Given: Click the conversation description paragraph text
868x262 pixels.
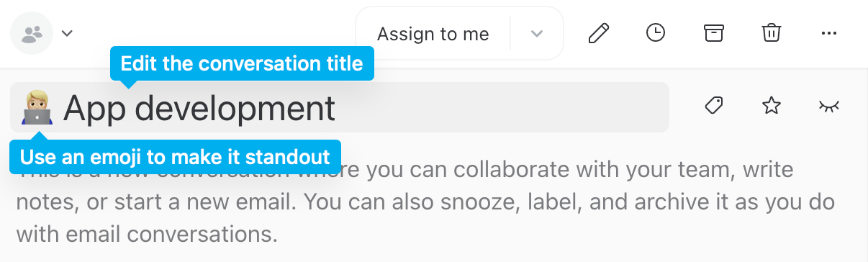Looking at the screenshot, I should click(425, 203).
